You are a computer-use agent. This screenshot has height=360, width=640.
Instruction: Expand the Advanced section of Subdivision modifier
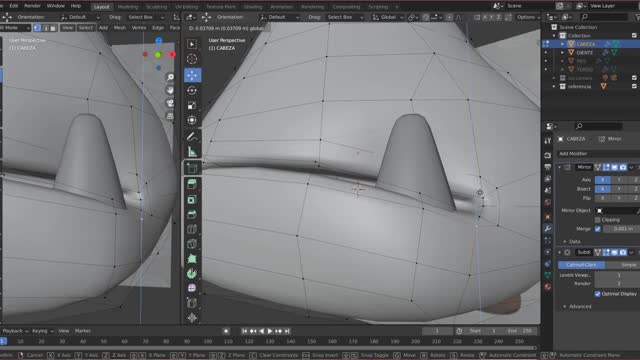[x=565, y=307]
